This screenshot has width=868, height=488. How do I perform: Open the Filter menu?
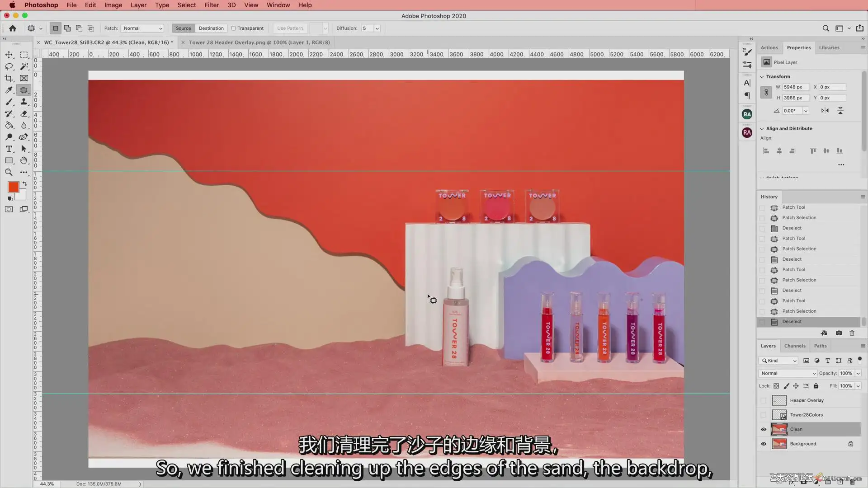click(x=211, y=5)
